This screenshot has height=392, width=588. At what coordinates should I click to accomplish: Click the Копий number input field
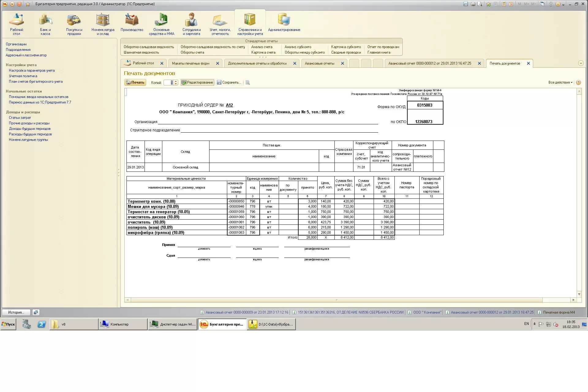click(x=168, y=82)
